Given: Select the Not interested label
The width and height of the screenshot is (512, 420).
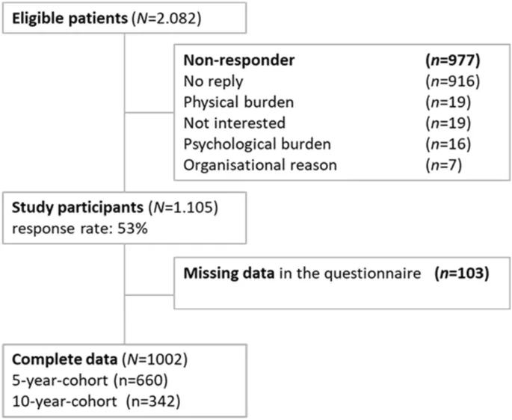Looking at the screenshot, I should pyautogui.click(x=224, y=122).
